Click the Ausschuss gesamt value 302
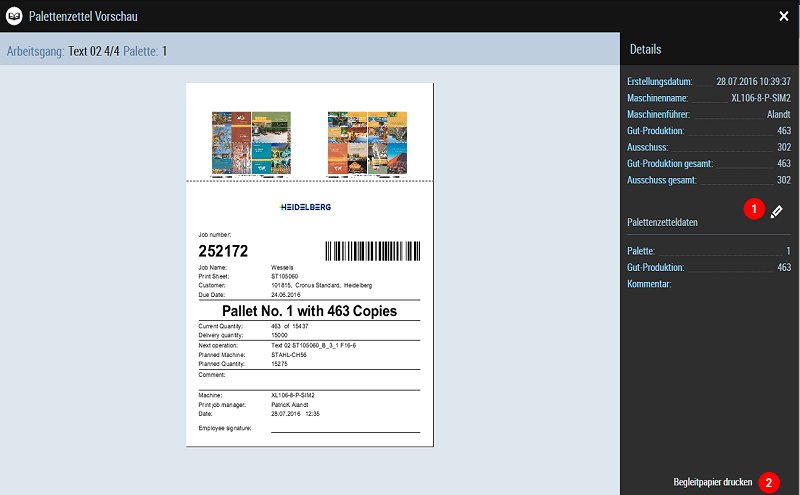800x495 pixels. pyautogui.click(x=783, y=180)
